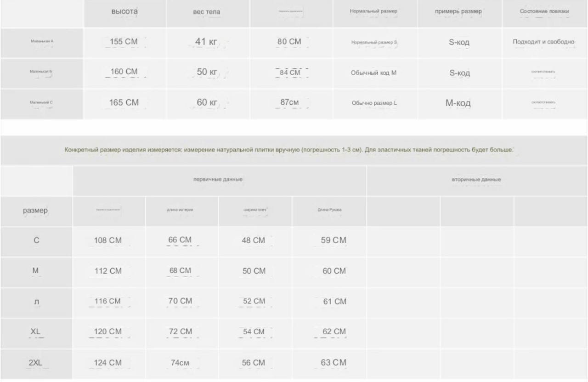
Task: Click the '165 СМ' height cell
Action: (x=124, y=103)
